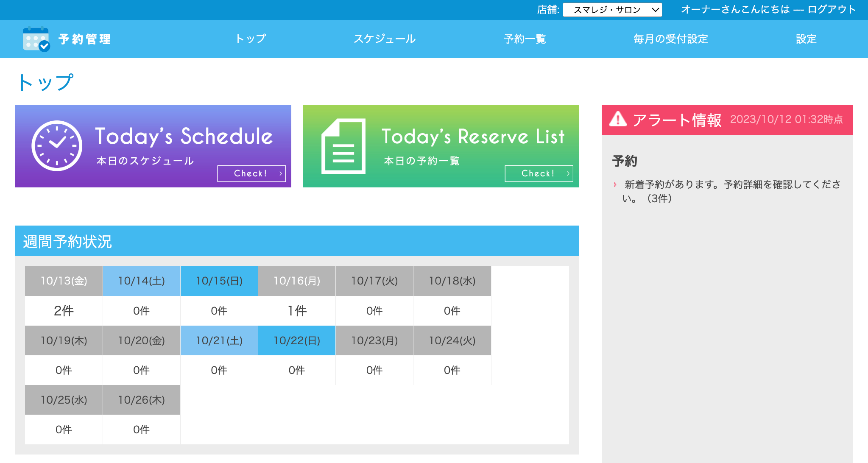Click the アラート情報 header title

(x=677, y=120)
